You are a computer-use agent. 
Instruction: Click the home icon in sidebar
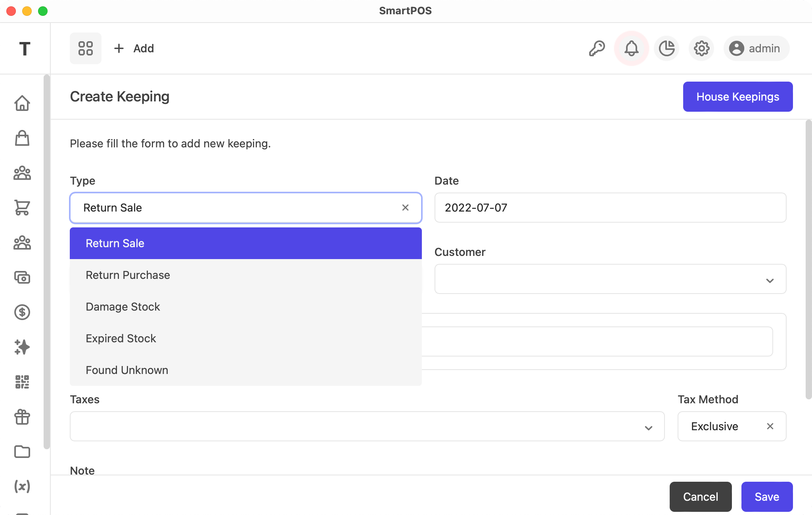point(22,103)
